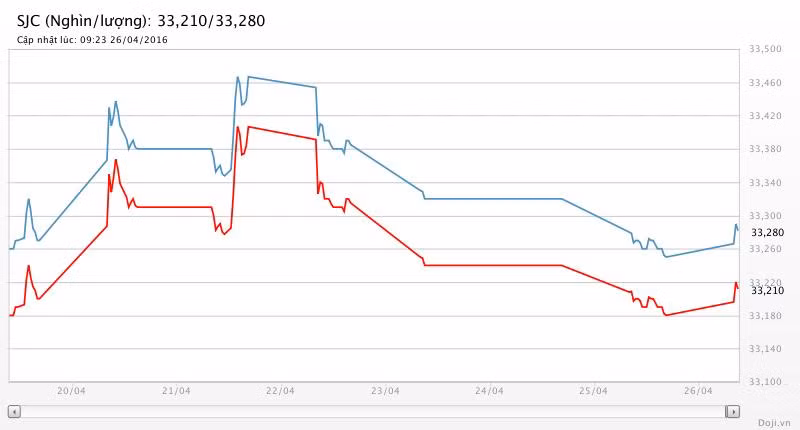Click the SJC price chart title

pyautogui.click(x=141, y=20)
